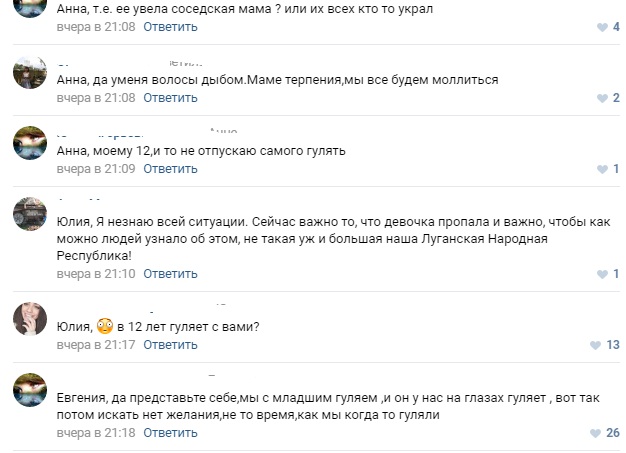Image resolution: width=626 pixels, height=453 pixels.
Task: Reply to the 21:10 comment
Action: pos(170,274)
